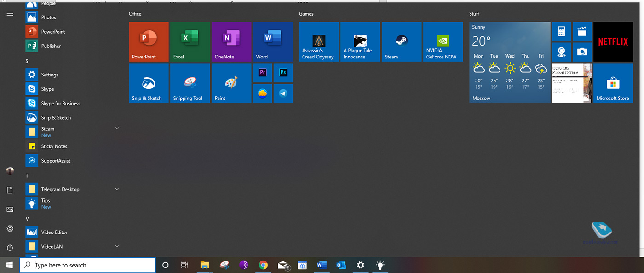This screenshot has height=273, width=644.
Task: Open the user account avatar
Action: pyautogui.click(x=10, y=171)
